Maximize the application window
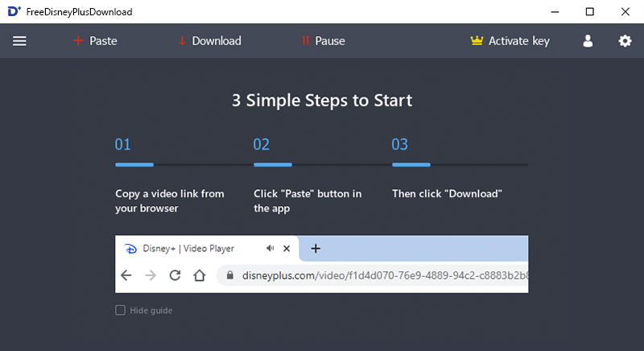This screenshot has height=351, width=644. click(590, 11)
